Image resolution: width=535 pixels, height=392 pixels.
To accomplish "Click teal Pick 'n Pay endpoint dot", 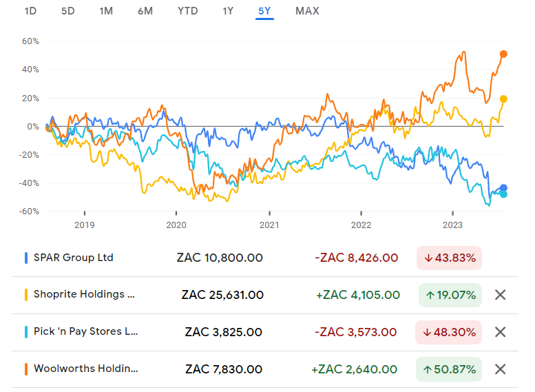I will pos(503,194).
